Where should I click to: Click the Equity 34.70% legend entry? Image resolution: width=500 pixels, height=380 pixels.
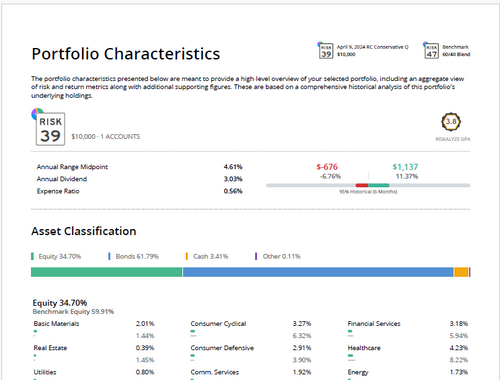(56, 256)
